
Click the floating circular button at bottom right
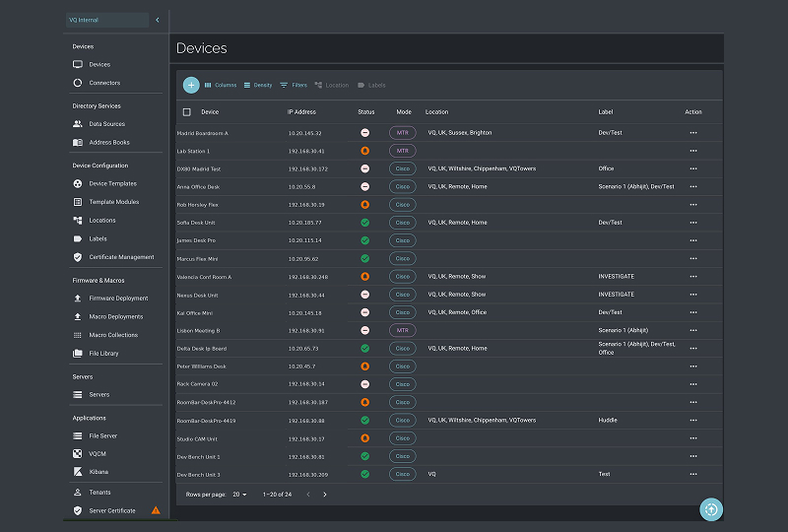point(711,509)
